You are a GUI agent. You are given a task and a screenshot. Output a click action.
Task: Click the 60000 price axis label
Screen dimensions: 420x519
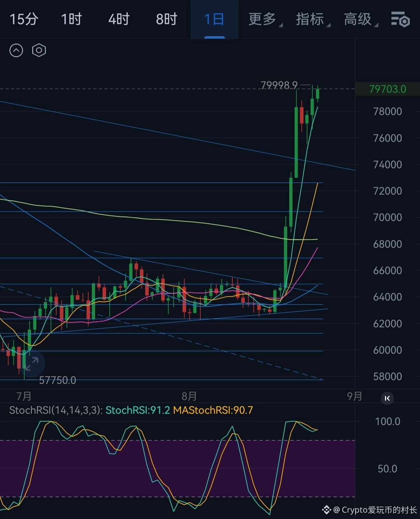click(x=387, y=350)
